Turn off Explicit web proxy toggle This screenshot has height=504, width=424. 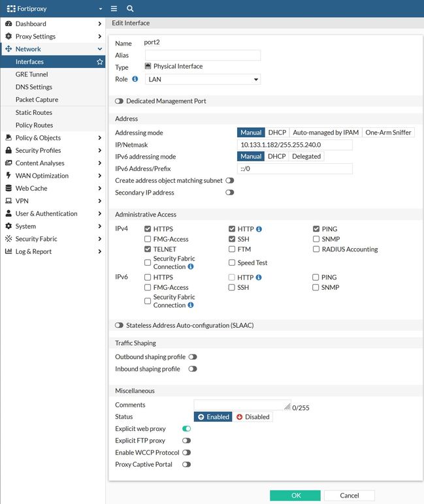[186, 429]
